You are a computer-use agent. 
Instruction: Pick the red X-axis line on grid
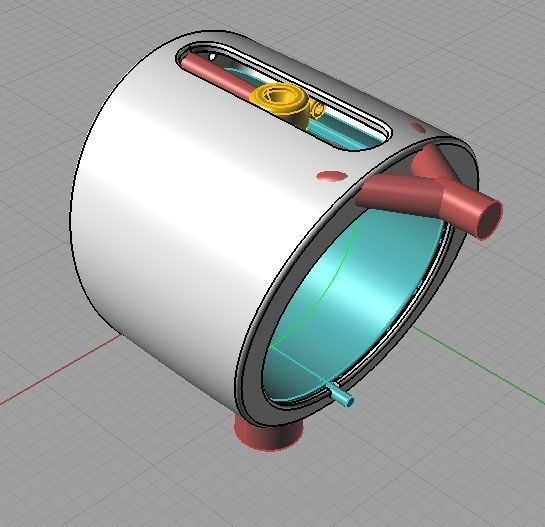[x=61, y=370]
